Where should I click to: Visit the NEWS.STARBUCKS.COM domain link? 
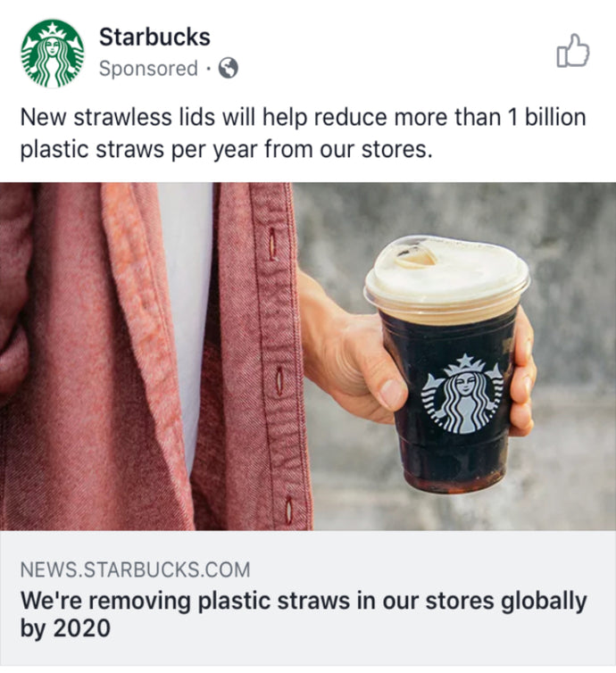point(135,569)
